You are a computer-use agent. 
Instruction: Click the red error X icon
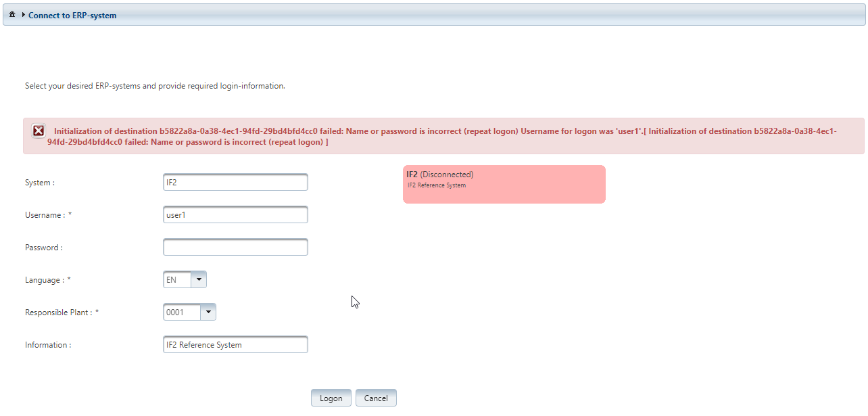39,131
